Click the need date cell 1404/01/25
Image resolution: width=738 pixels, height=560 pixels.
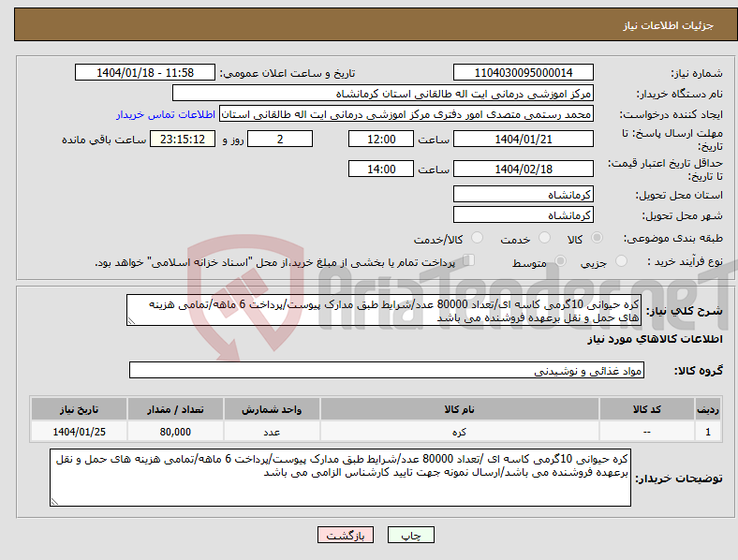[x=79, y=432]
